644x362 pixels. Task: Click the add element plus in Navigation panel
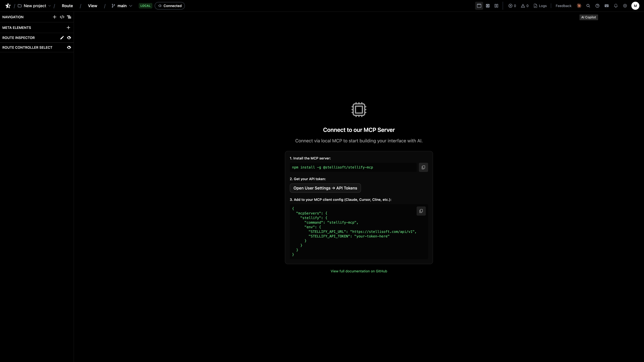54,17
